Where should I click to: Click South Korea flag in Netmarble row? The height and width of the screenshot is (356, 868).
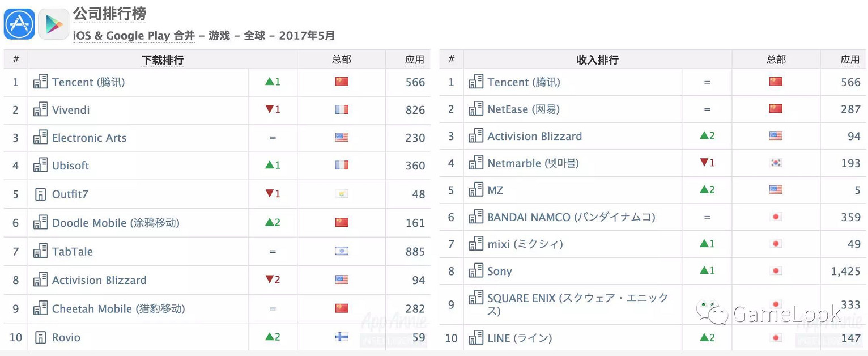pos(776,163)
